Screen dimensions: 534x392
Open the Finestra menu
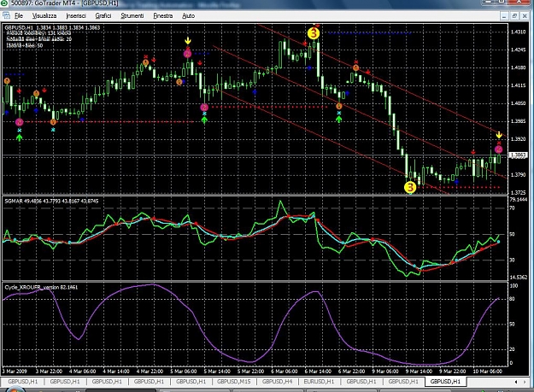[163, 15]
